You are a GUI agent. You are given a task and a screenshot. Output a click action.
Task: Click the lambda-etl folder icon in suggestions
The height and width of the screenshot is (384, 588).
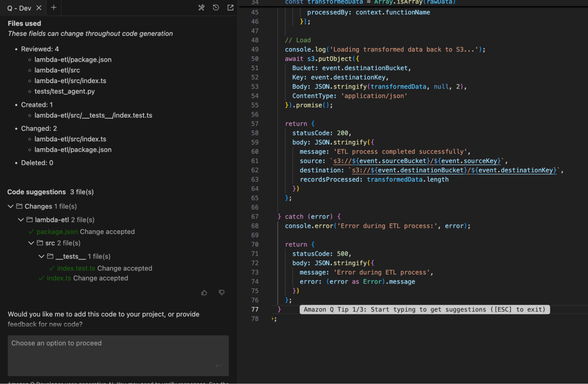tap(29, 220)
